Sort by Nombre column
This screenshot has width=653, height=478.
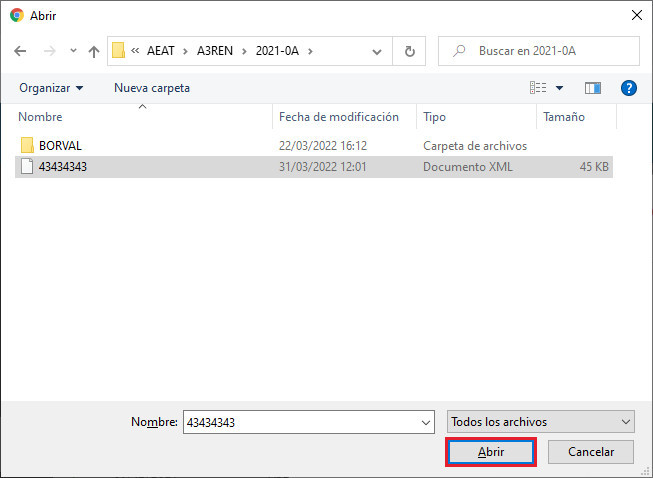coord(40,117)
